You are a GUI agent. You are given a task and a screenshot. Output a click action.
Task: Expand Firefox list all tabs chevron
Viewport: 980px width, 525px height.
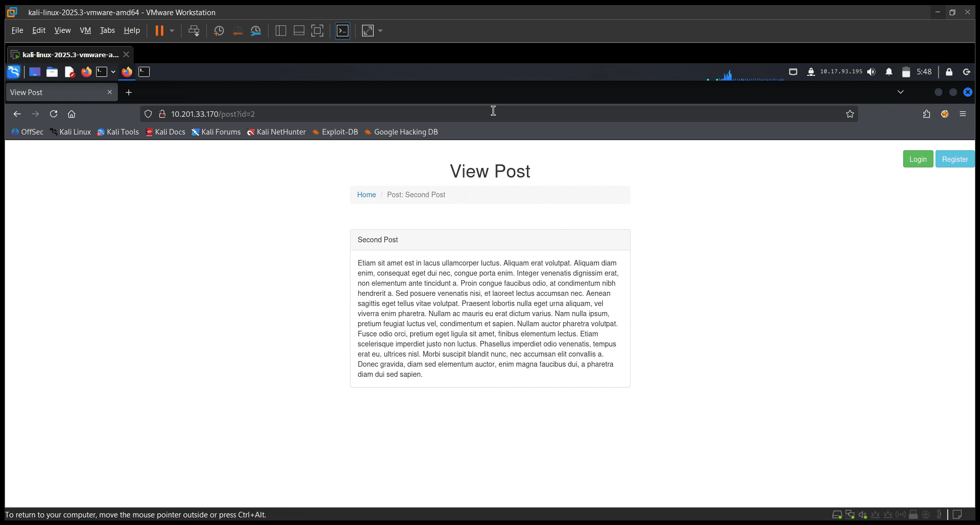900,92
